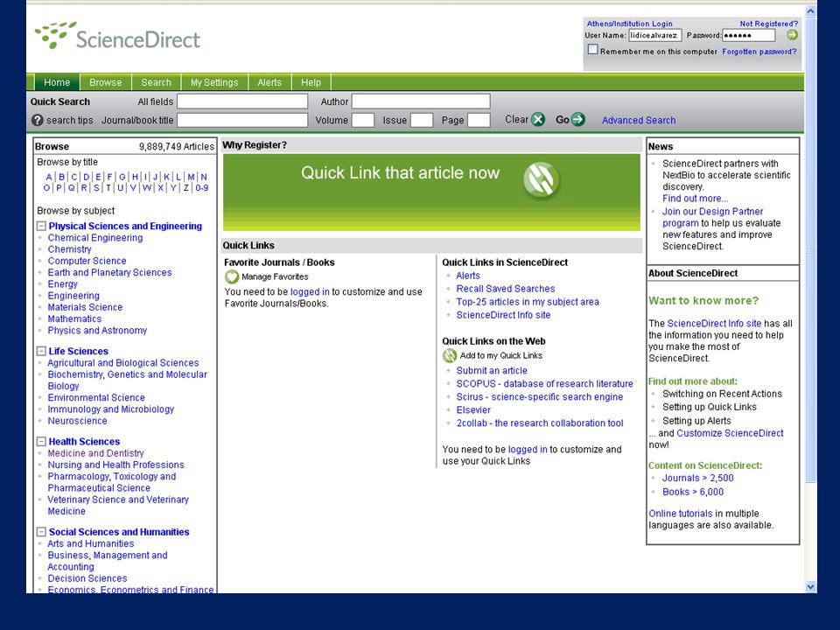Open the Search tab

coord(156,82)
